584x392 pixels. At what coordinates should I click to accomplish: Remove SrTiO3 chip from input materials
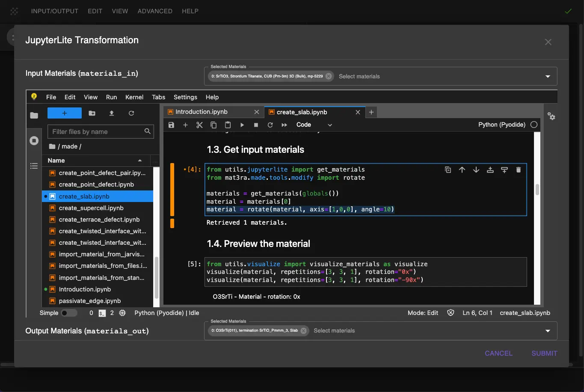click(x=329, y=76)
